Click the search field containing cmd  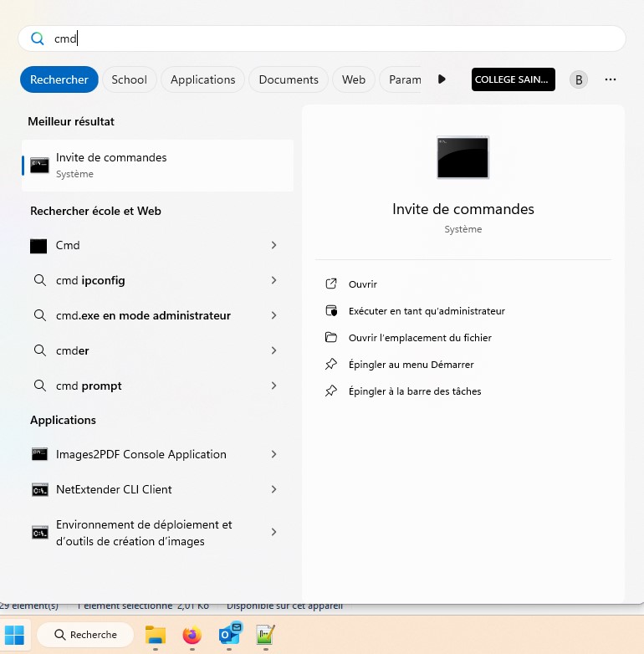pyautogui.click(x=335, y=38)
